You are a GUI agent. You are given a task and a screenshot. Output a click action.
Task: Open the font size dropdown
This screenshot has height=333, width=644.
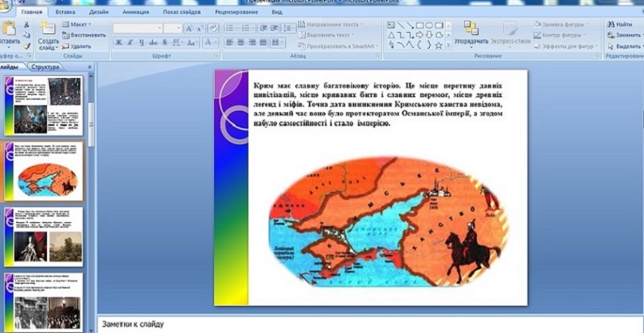tap(178, 29)
